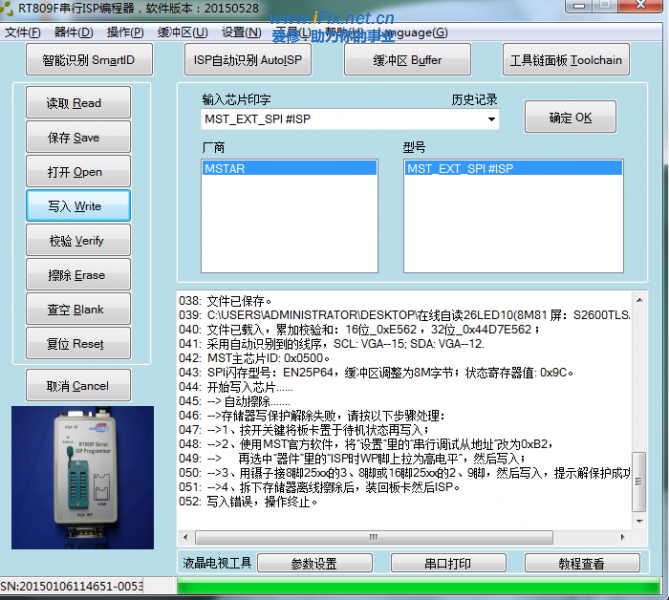Click log line 040 checksum text
Image resolution: width=669 pixels, height=600 pixels.
[x=359, y=329]
